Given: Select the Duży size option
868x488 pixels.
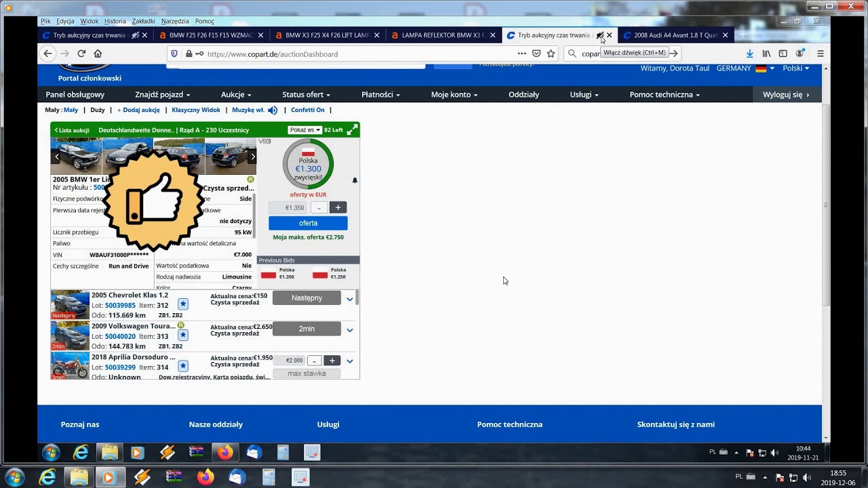Looking at the screenshot, I should (x=97, y=110).
